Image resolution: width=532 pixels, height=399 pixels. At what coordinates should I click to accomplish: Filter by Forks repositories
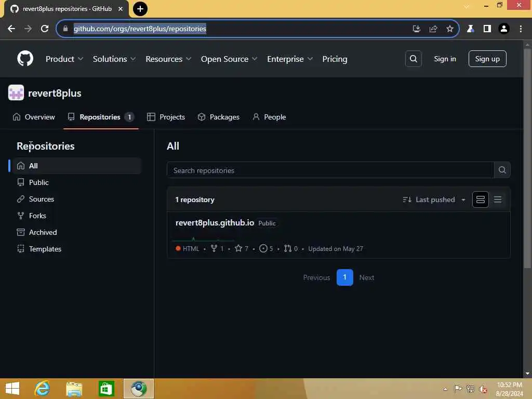(77, 216)
